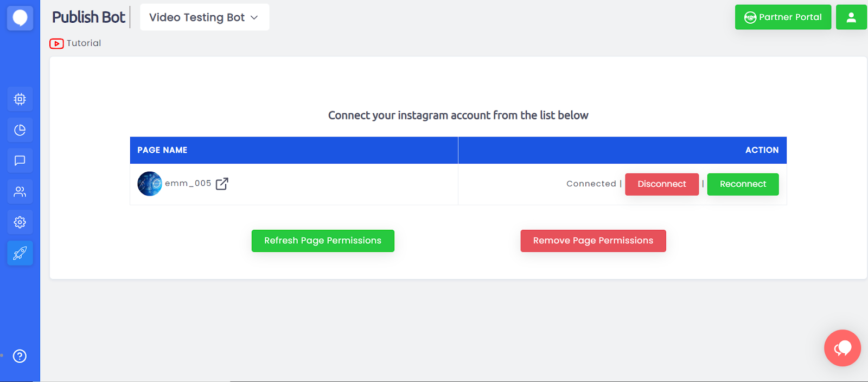Select the rocket publish icon
The image size is (868, 382).
pos(20,253)
